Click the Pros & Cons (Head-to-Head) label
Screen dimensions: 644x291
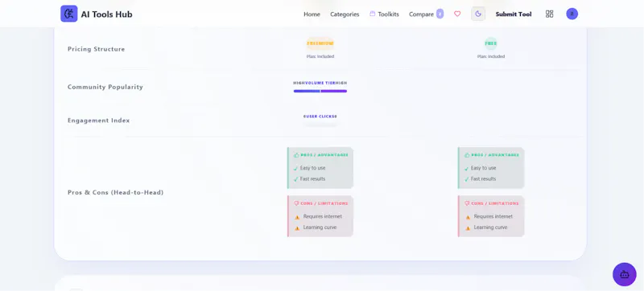pos(115,192)
